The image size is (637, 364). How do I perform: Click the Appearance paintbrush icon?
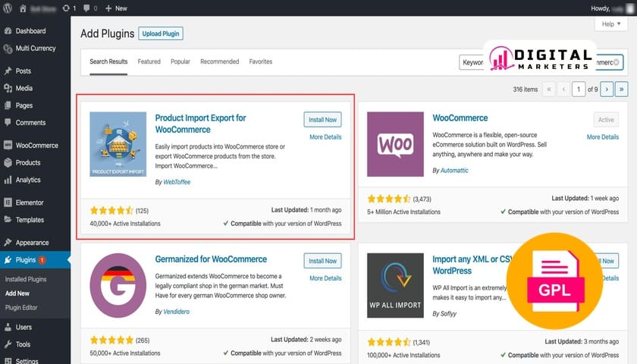[x=8, y=243]
